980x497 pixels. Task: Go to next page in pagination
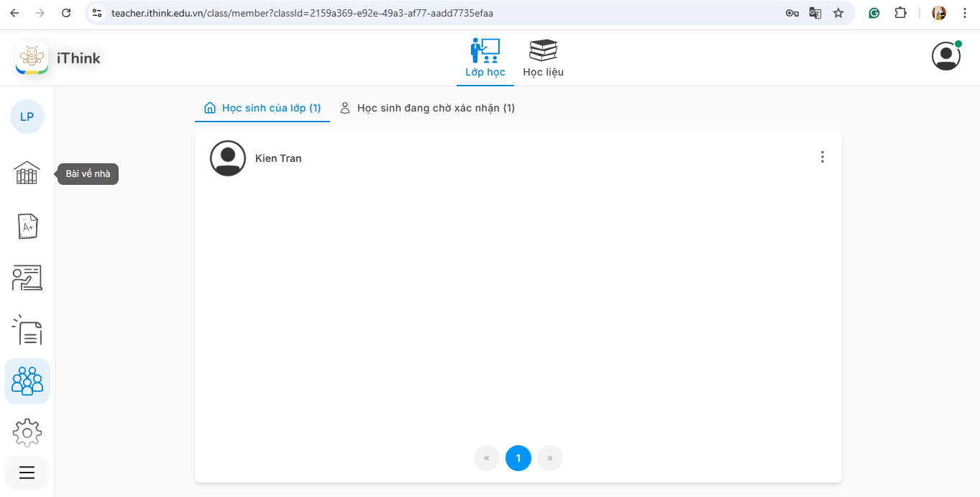(x=550, y=458)
